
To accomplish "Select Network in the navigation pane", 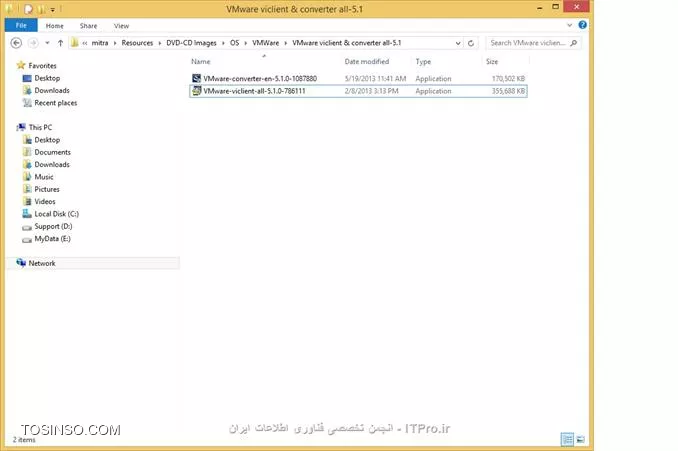I will coord(42,263).
